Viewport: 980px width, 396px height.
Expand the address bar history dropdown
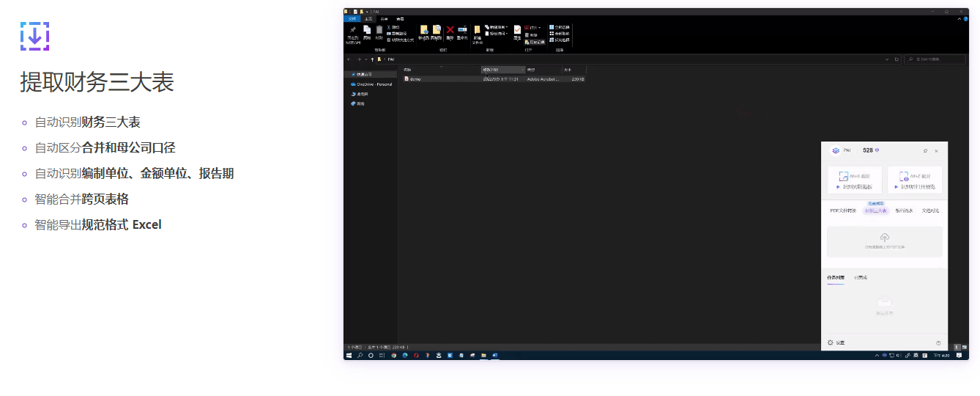coord(888,59)
